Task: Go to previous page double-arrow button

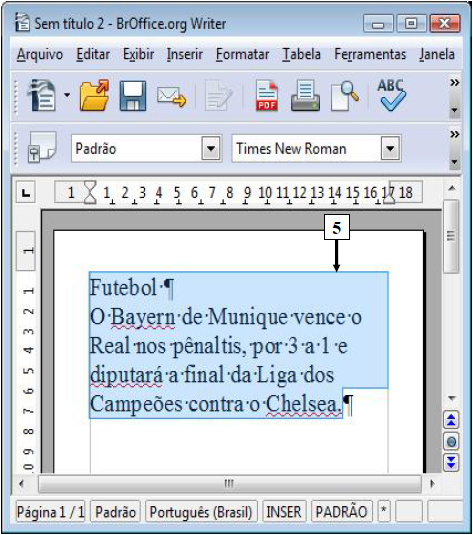Action: coord(451,420)
